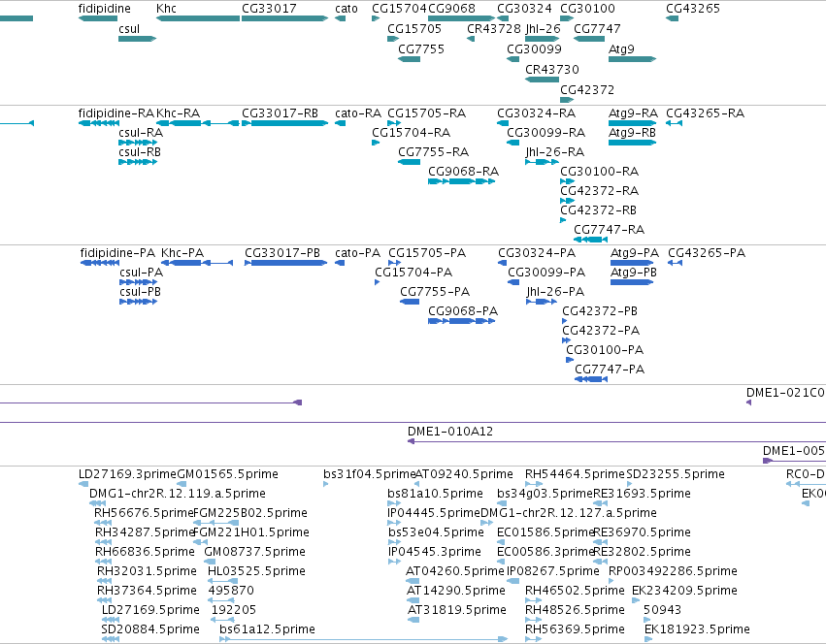Screen dimensions: 826x644
Task: Select the HL03525.5prime EST label
Action: coord(256,571)
